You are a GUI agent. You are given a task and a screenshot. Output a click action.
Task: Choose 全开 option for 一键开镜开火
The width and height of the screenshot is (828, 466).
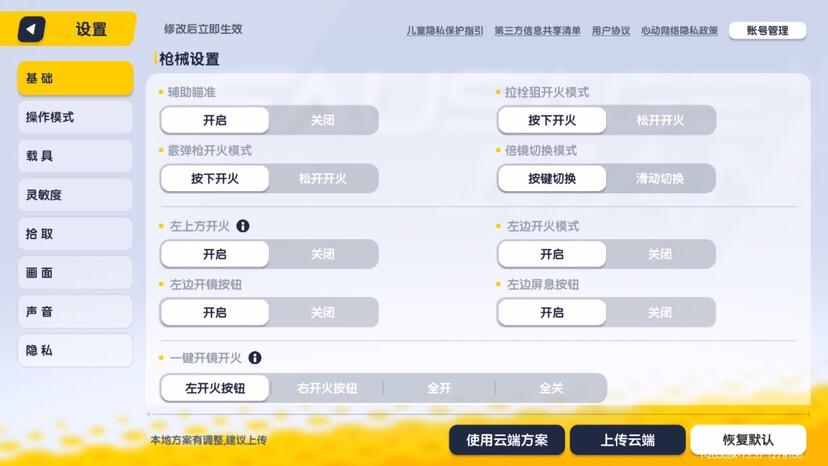[x=439, y=388]
